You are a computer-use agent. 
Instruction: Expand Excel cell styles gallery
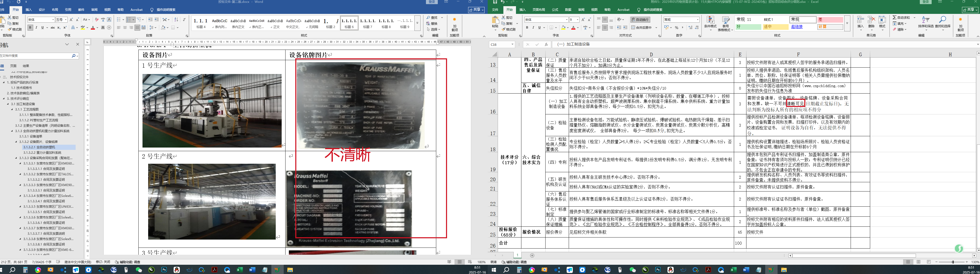[847, 23]
